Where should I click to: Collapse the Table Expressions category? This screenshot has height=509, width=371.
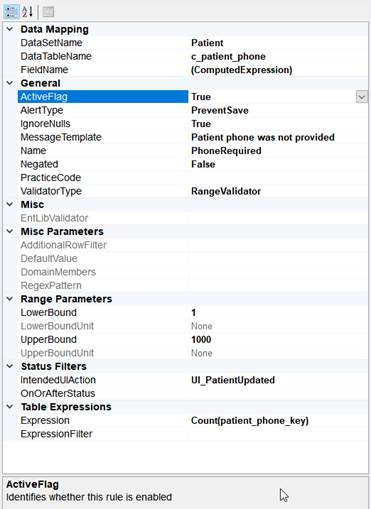tap(10, 407)
